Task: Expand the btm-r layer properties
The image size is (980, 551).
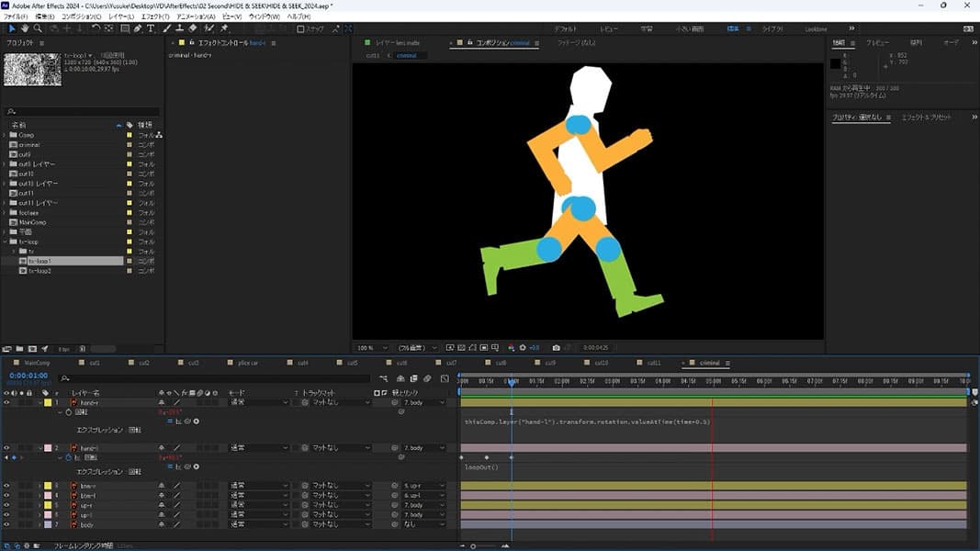Action: tap(40, 486)
